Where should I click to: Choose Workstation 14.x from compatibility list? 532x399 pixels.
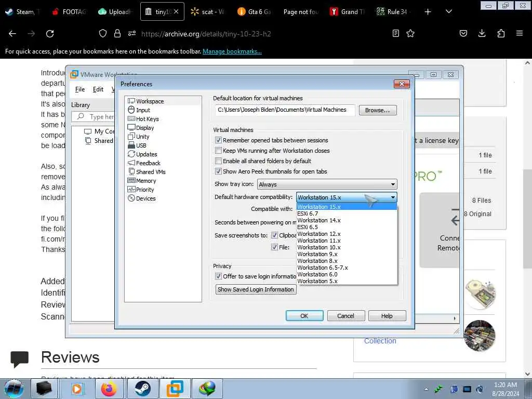tap(347, 220)
